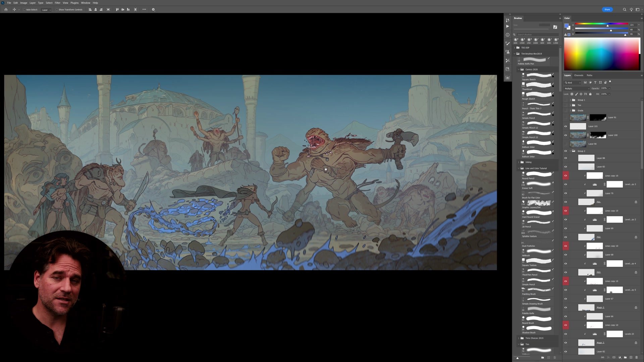
Task: Show Group 1 visibility box
Action: (566, 100)
